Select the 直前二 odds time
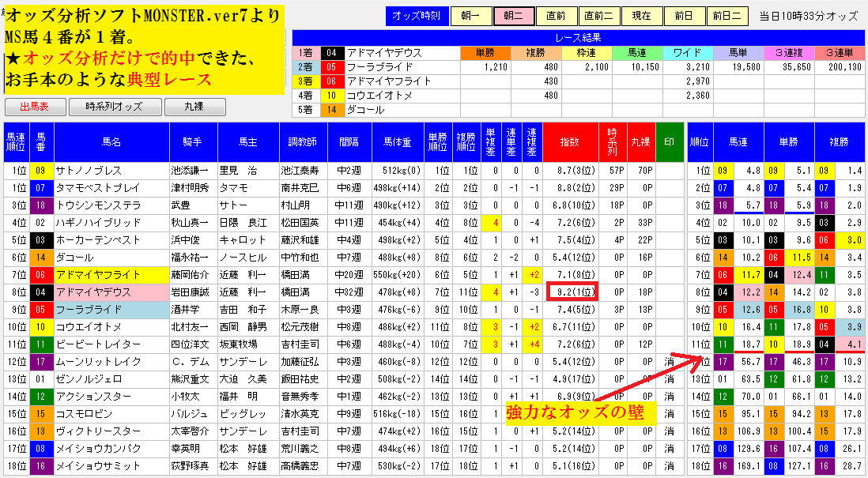Screen dimensions: 868x478 pyautogui.click(x=599, y=16)
